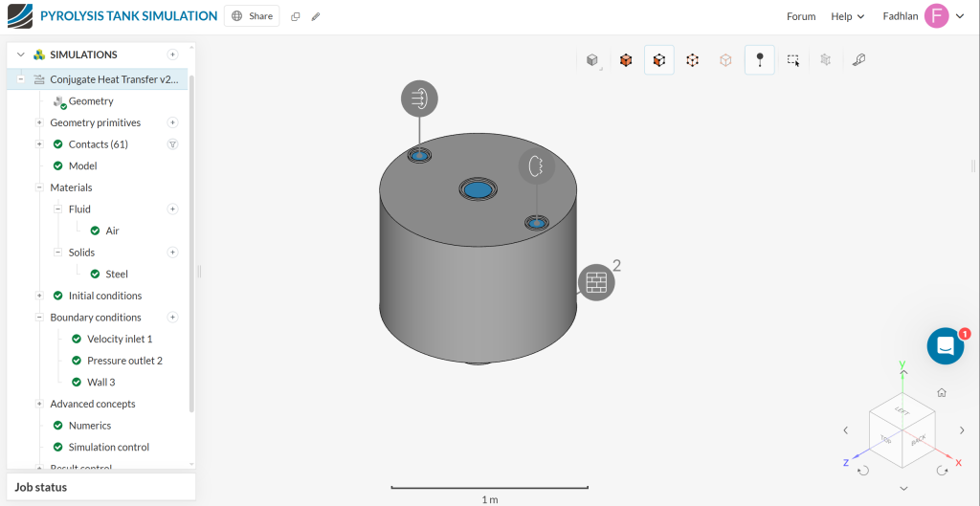This screenshot has width=980, height=506.
Task: Click the filter icon next to Contacts
Action: click(173, 144)
